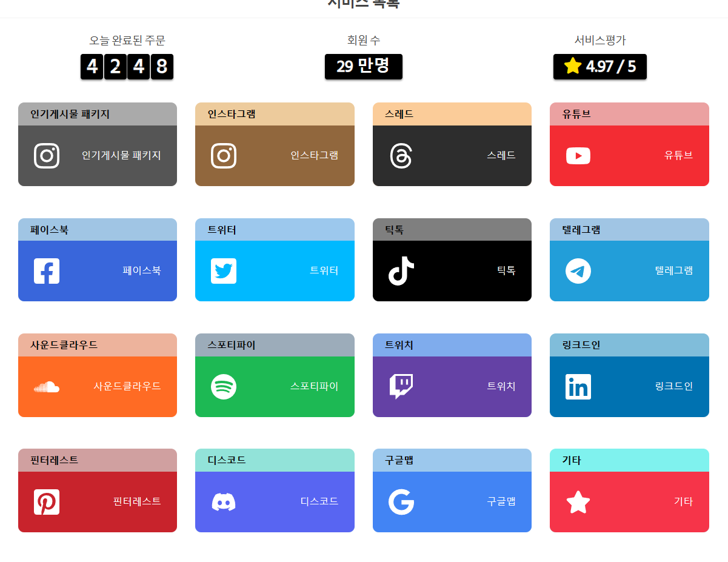Select the Facebook logo icon
The image size is (728, 562).
pyautogui.click(x=47, y=271)
